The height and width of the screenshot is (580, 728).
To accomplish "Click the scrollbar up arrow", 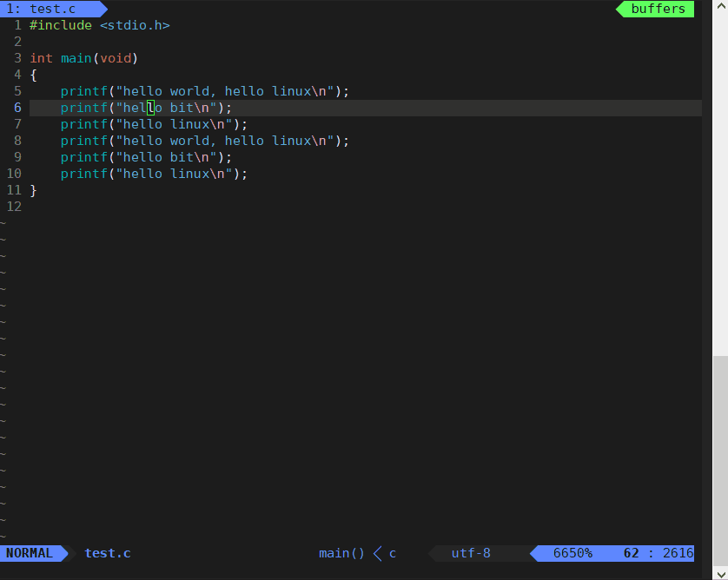I will pos(720,6).
